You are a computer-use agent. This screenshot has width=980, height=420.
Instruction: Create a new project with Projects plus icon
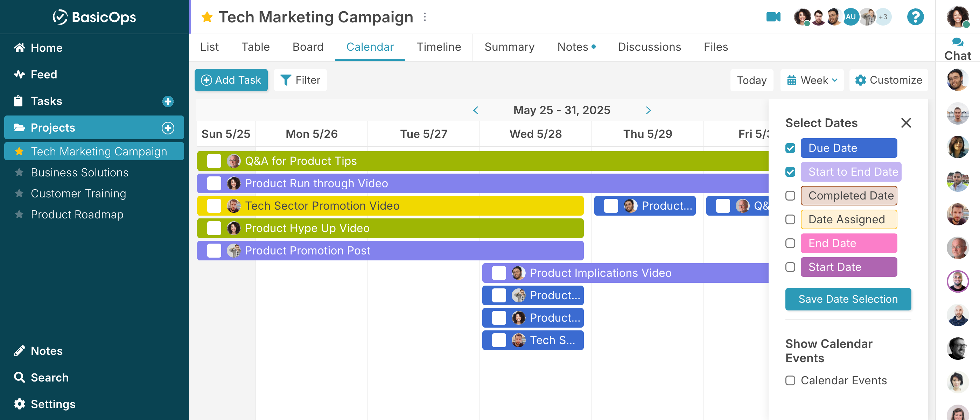pos(168,128)
